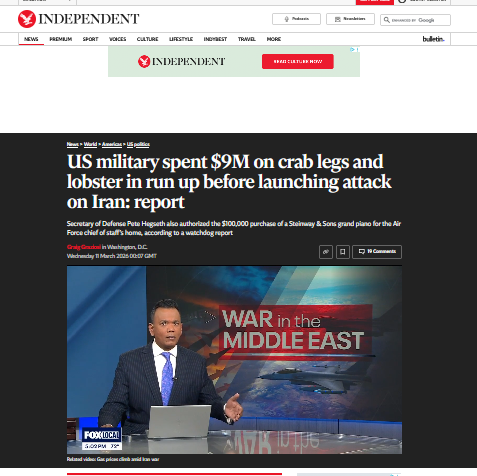Follow the News breadcrumb link
This screenshot has height=476, width=477.
(72, 144)
